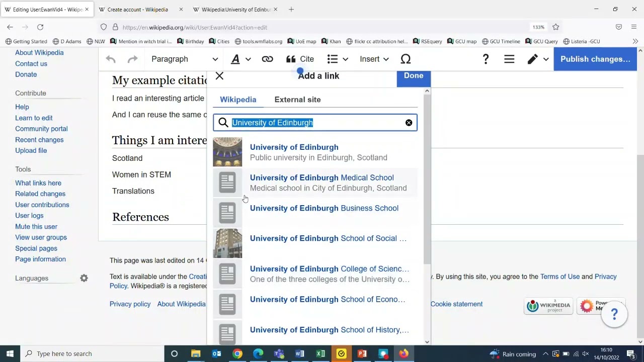The image size is (644, 362).
Task: Clear the link search field
Action: [409, 123]
